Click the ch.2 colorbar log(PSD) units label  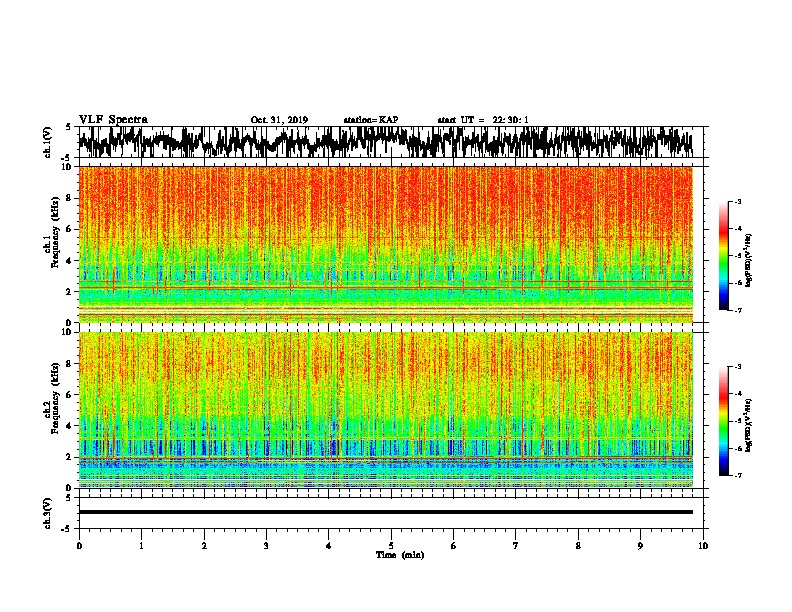click(x=748, y=425)
